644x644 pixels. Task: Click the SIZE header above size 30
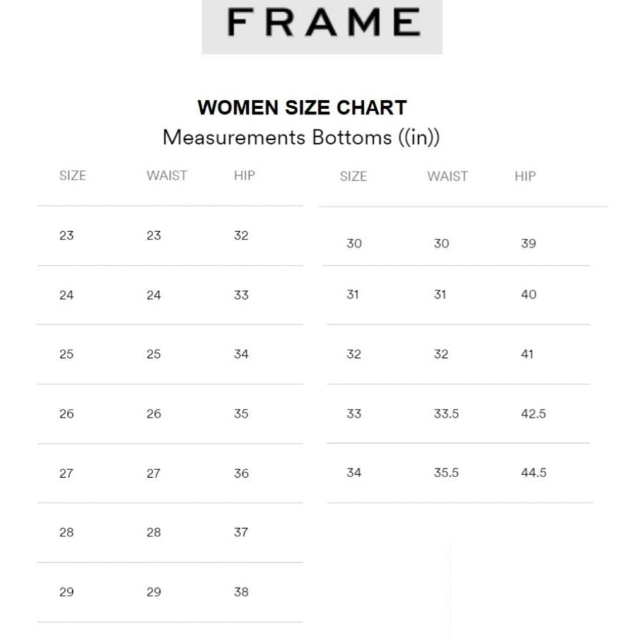click(x=353, y=176)
